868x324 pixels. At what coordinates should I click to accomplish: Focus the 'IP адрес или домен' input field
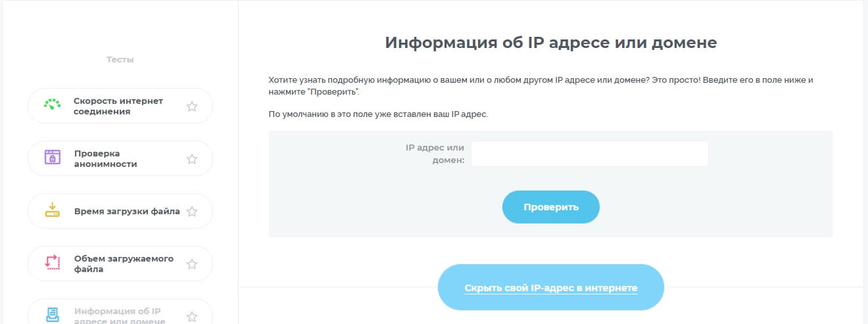[x=590, y=154]
